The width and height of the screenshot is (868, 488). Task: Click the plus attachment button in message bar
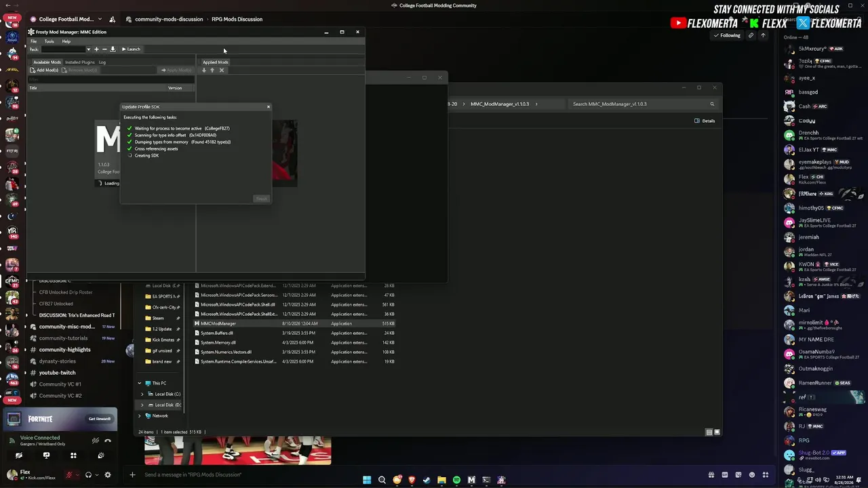pos(132,474)
